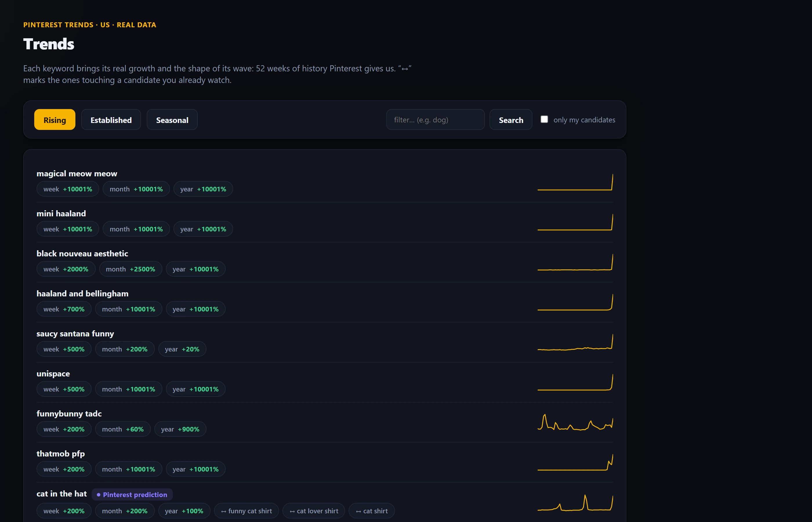Click the mini haaland keyword title
The height and width of the screenshot is (522, 812).
61,213
